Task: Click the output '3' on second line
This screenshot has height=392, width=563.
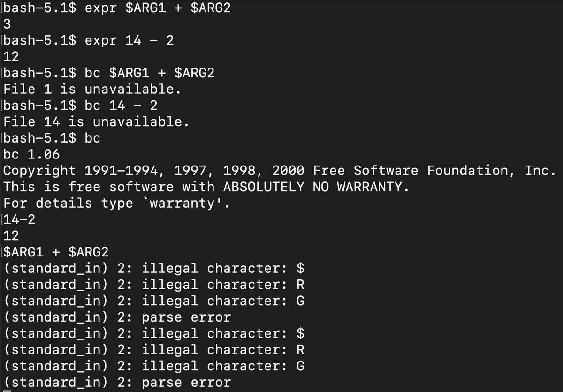Action: [7, 24]
